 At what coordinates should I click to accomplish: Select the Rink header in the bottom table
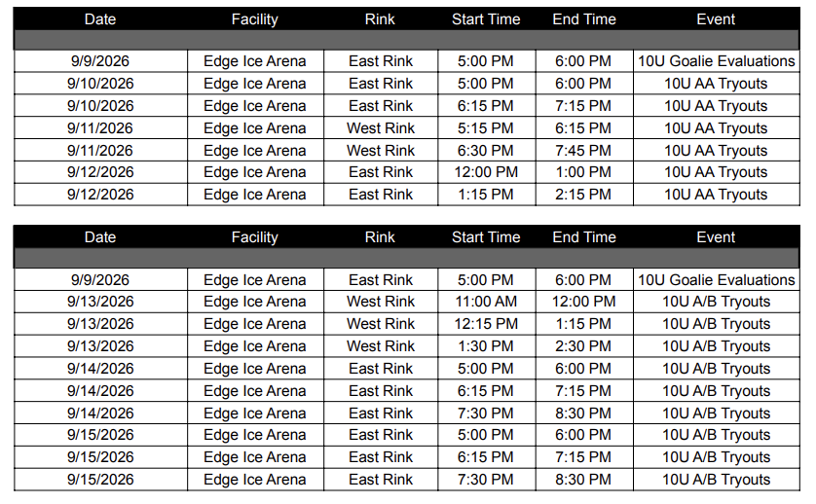(x=380, y=237)
